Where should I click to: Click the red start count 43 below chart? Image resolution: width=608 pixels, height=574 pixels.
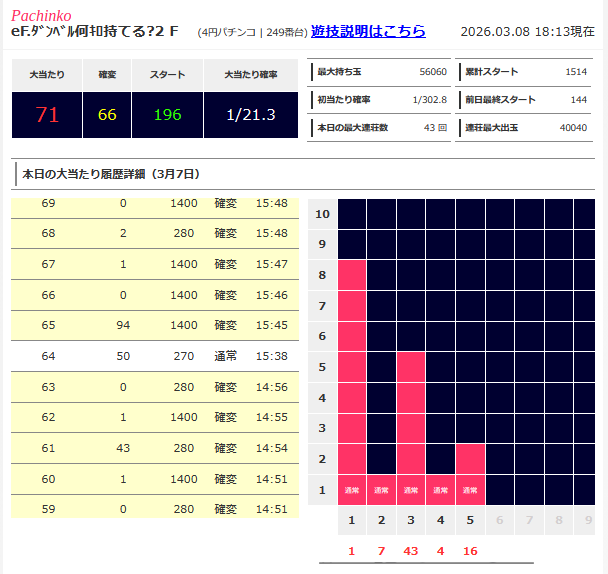click(x=411, y=552)
